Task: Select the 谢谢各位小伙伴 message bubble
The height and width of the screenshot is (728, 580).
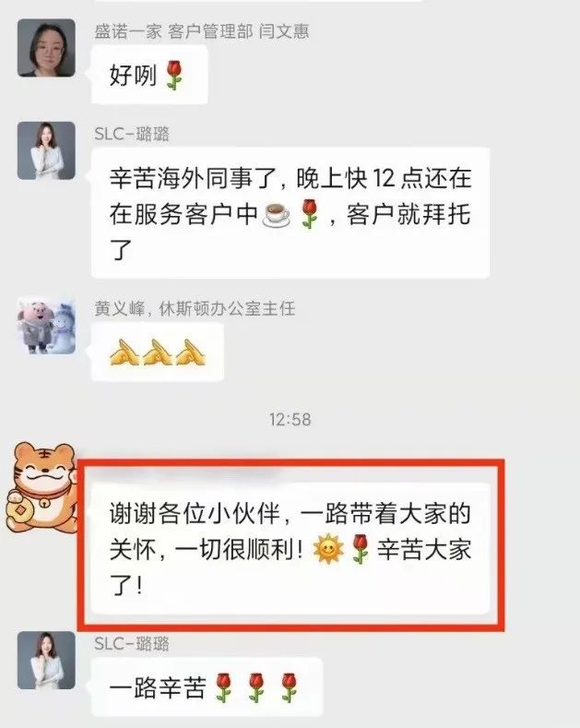Action: coord(290,548)
